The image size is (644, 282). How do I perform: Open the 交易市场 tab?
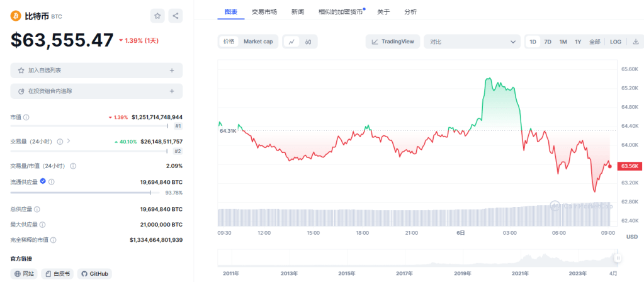pos(264,12)
